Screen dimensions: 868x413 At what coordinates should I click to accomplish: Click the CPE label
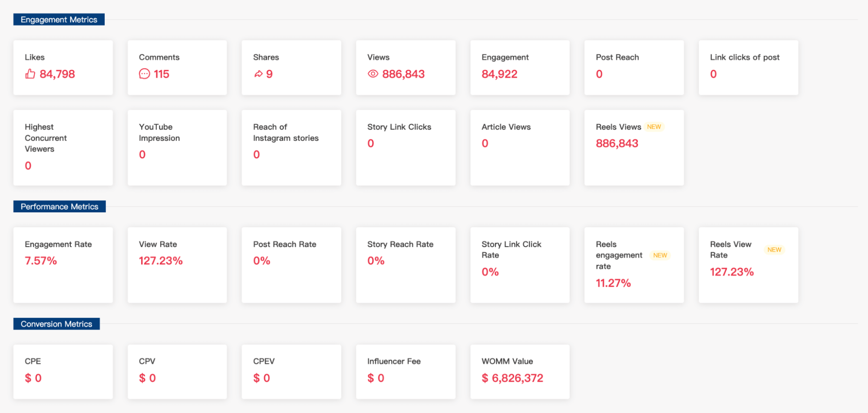[33, 361]
